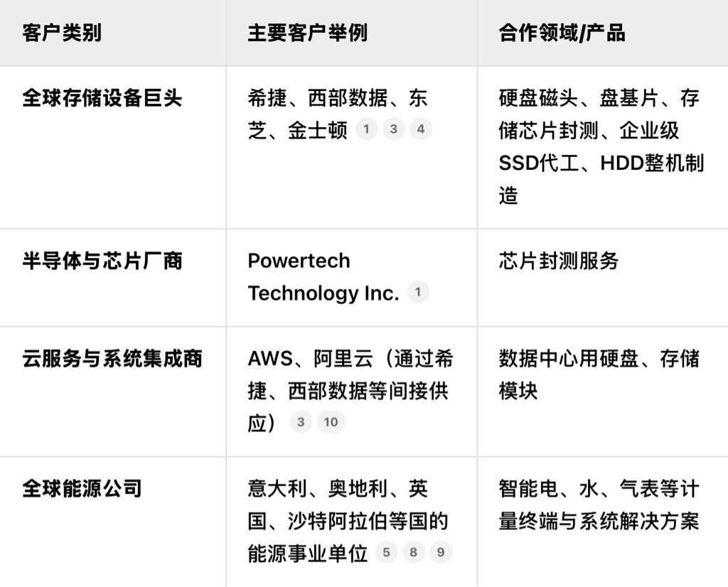Click citation badge 4 after 金士顿
Image resolution: width=728 pixels, height=587 pixels.
(421, 129)
